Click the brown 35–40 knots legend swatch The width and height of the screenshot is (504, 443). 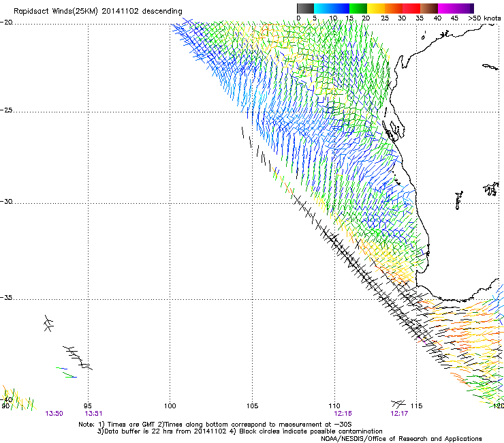(429, 8)
